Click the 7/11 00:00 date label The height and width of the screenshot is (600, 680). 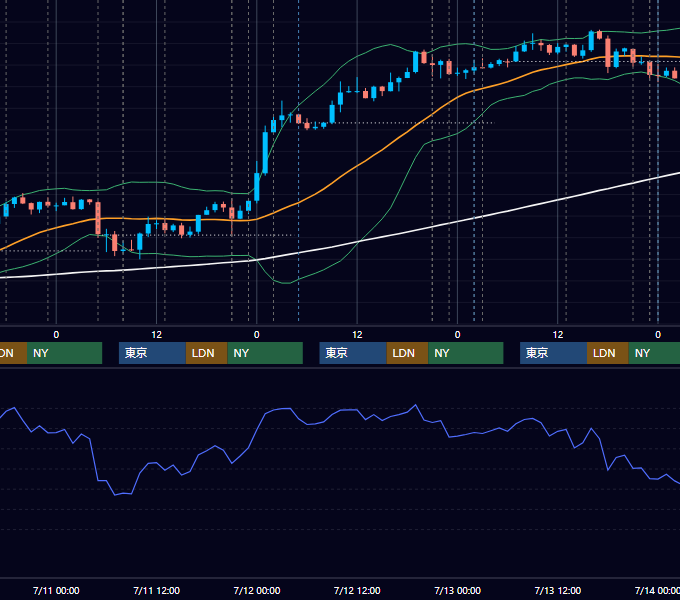56,590
